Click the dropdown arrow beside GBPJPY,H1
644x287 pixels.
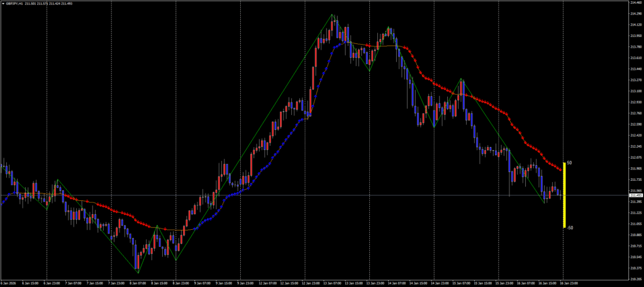click(3, 3)
